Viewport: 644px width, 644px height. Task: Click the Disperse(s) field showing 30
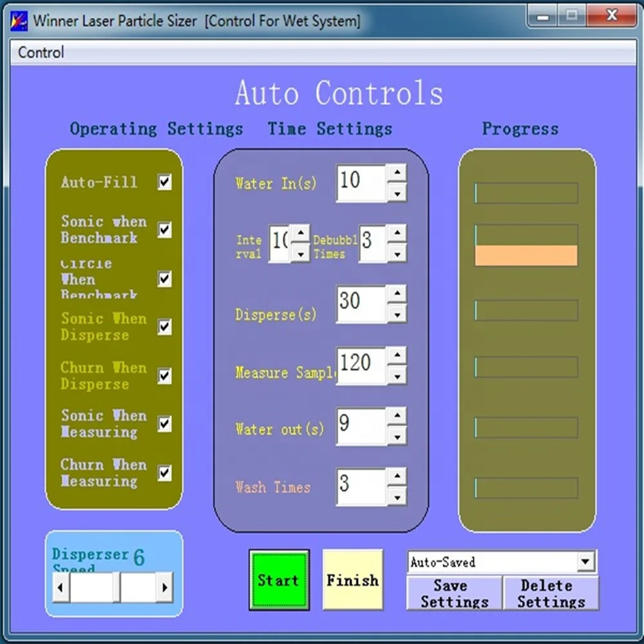click(x=361, y=304)
